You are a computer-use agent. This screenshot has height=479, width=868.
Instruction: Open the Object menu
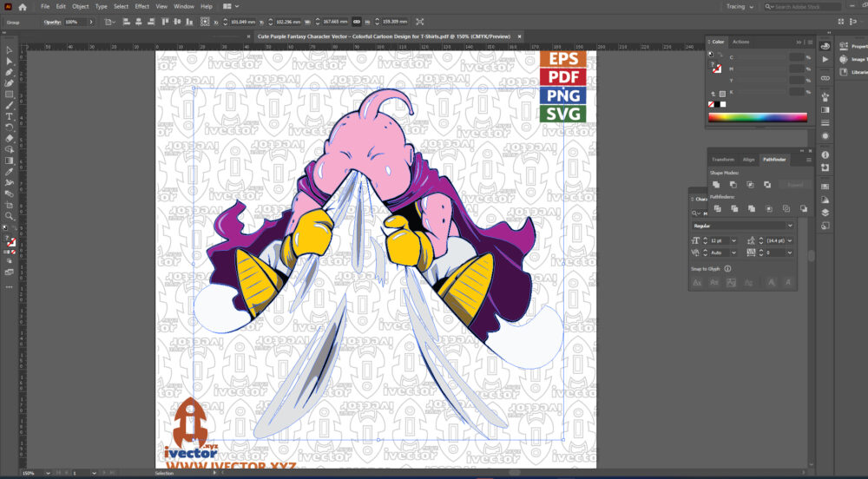pos(80,7)
